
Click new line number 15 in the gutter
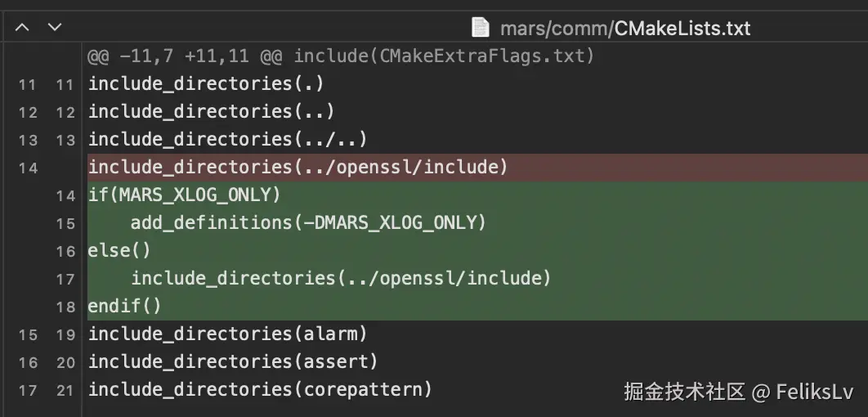coord(65,223)
